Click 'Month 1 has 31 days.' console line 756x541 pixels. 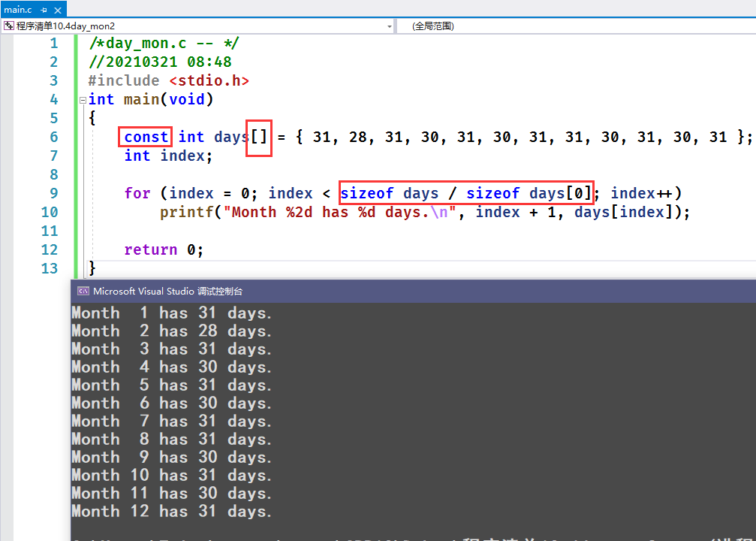(x=172, y=313)
